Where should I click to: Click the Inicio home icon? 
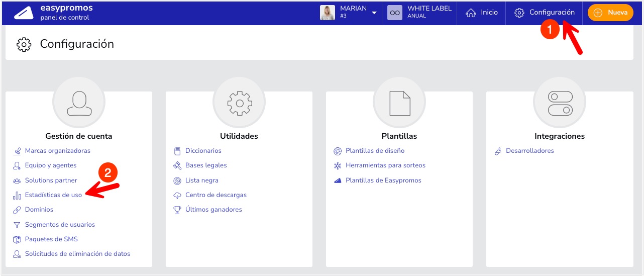(x=471, y=13)
